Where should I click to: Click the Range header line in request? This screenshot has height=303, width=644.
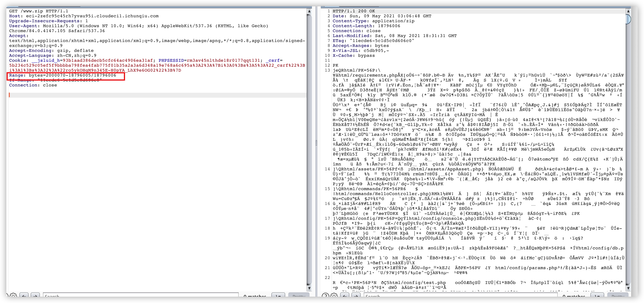(x=63, y=75)
